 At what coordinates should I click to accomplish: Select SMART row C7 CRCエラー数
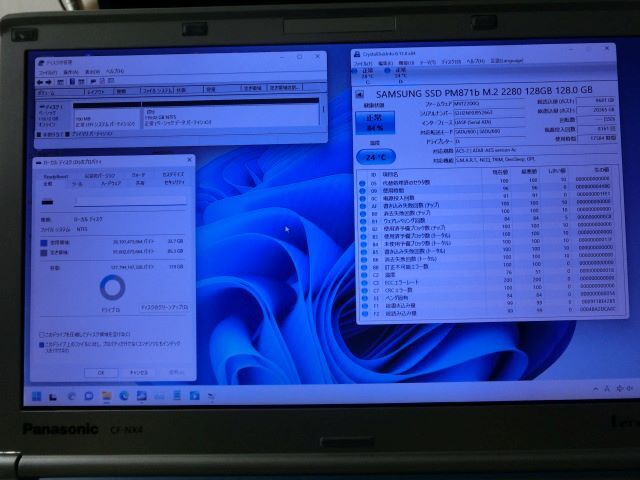(487, 290)
